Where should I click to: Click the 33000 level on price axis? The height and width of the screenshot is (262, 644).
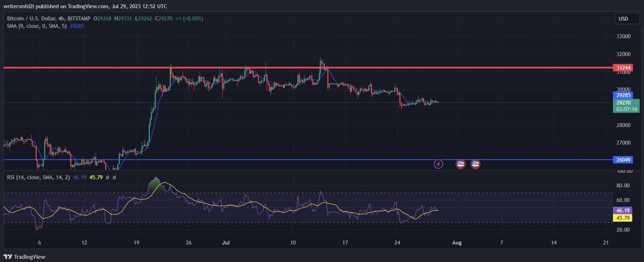click(x=623, y=37)
